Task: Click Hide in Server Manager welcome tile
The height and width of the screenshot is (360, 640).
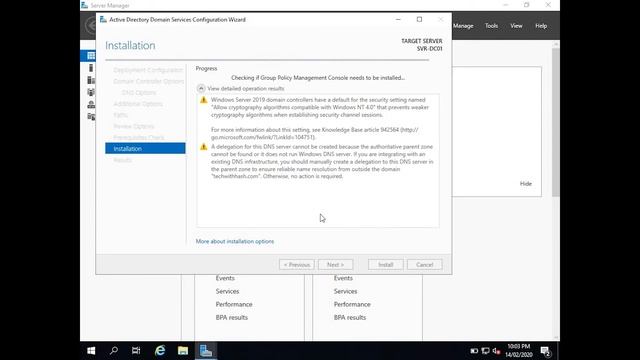Action: click(526, 184)
